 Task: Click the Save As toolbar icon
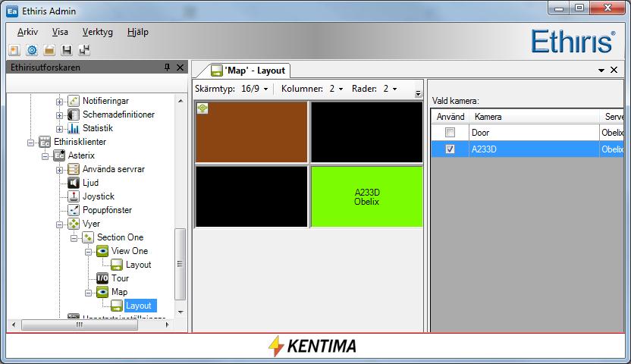pos(84,50)
